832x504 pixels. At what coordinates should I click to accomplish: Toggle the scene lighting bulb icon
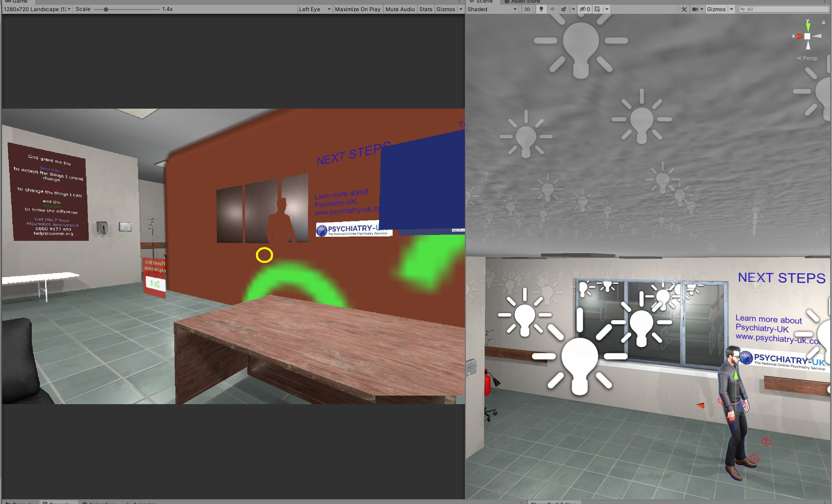click(x=541, y=9)
